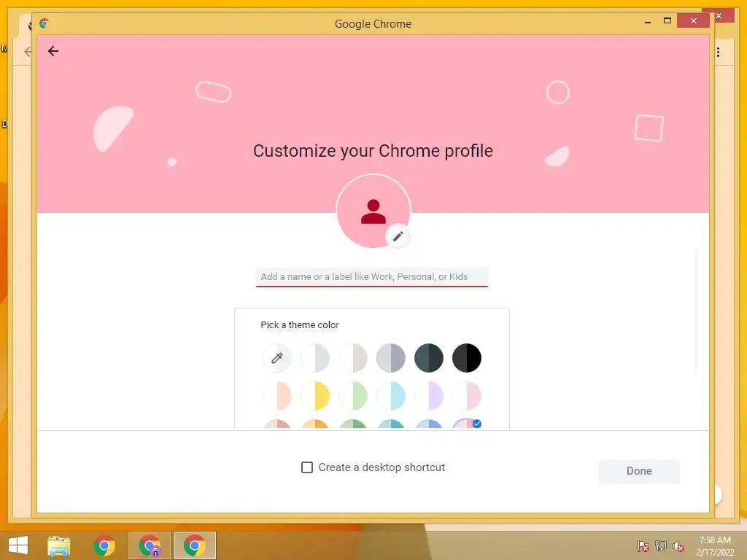
Task: Select the black theme color
Action: 467,357
